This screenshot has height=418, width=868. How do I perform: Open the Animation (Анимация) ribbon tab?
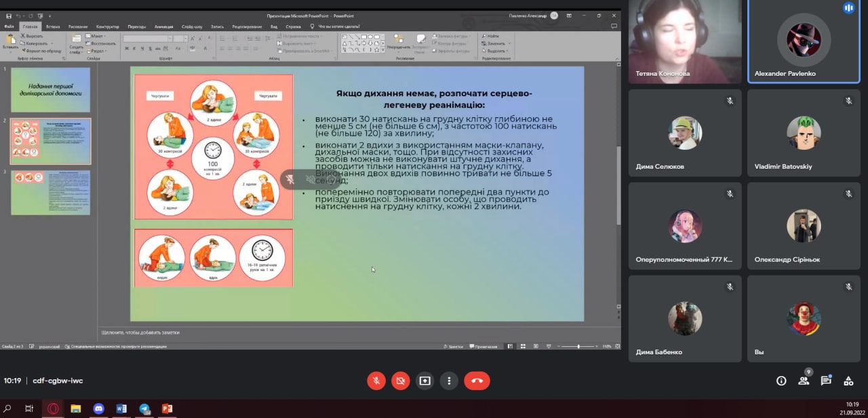[163, 26]
